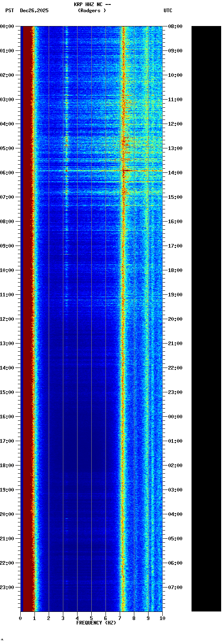Click the 18:00 label on PST axis
The height and width of the screenshot is (644, 224).
coord(7,466)
